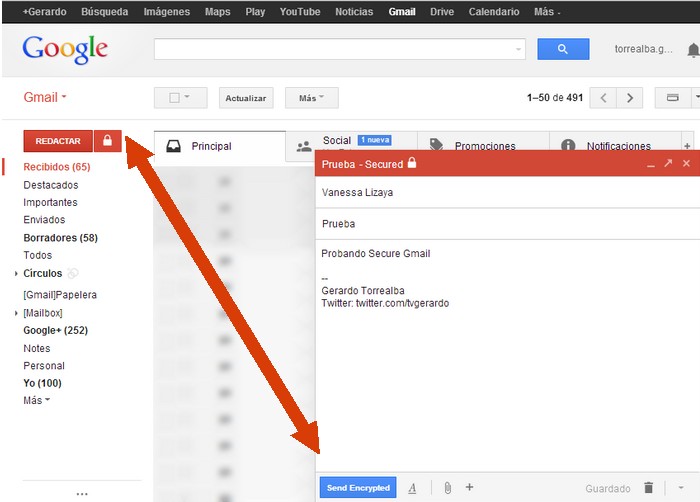The height and width of the screenshot is (502, 700).
Task: Open the Gmail product dropdown
Action: (x=45, y=97)
